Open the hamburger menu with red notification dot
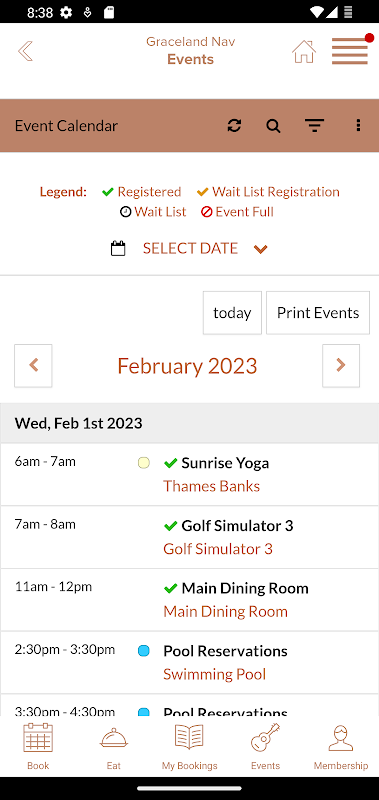This screenshot has width=379, height=800. tap(350, 51)
